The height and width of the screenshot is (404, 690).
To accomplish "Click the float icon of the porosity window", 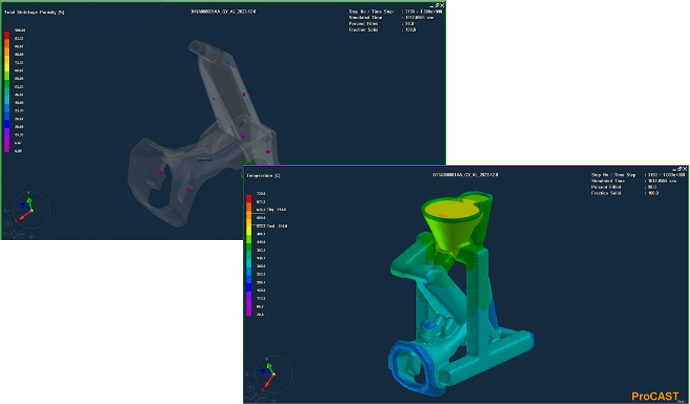I will tap(437, 6).
